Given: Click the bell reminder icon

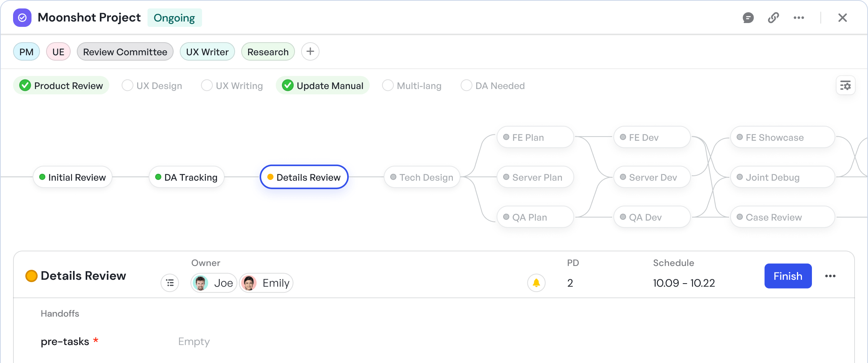Looking at the screenshot, I should 536,283.
